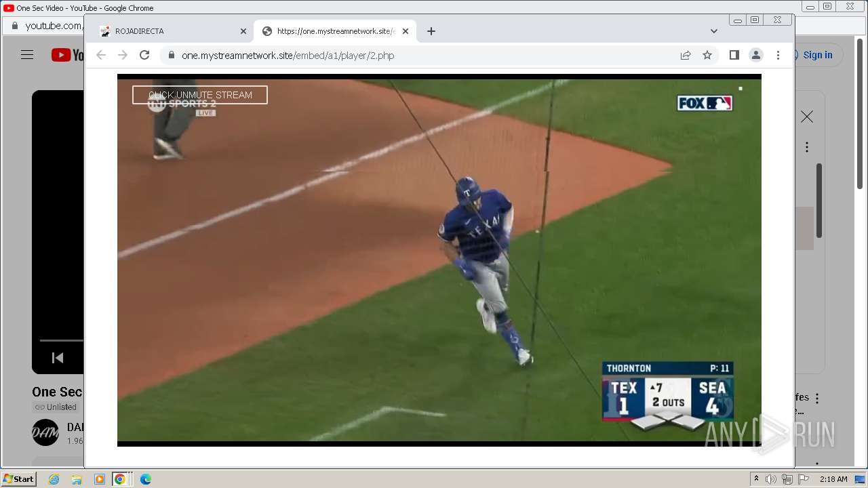Expand the tab search dropdown chevron
Image resolution: width=868 pixels, height=488 pixels.
[x=714, y=31]
